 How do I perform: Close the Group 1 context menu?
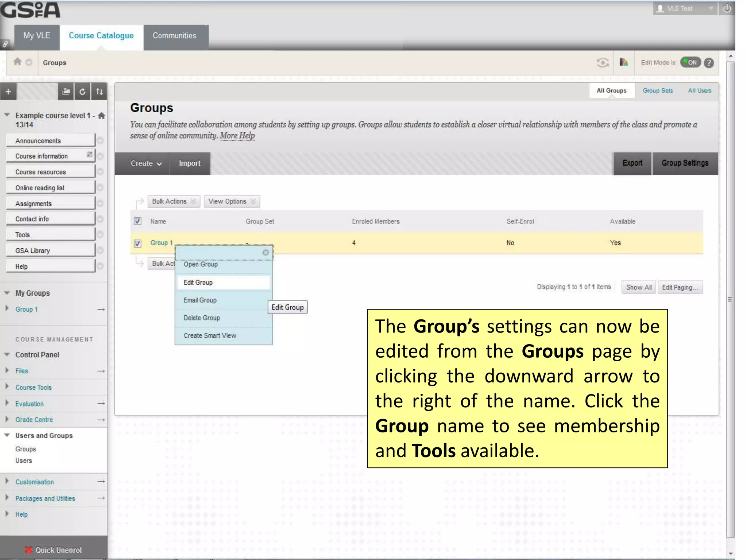tap(266, 252)
